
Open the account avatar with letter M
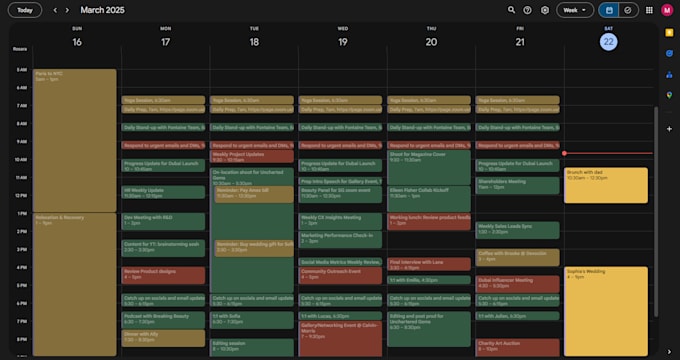coord(667,10)
